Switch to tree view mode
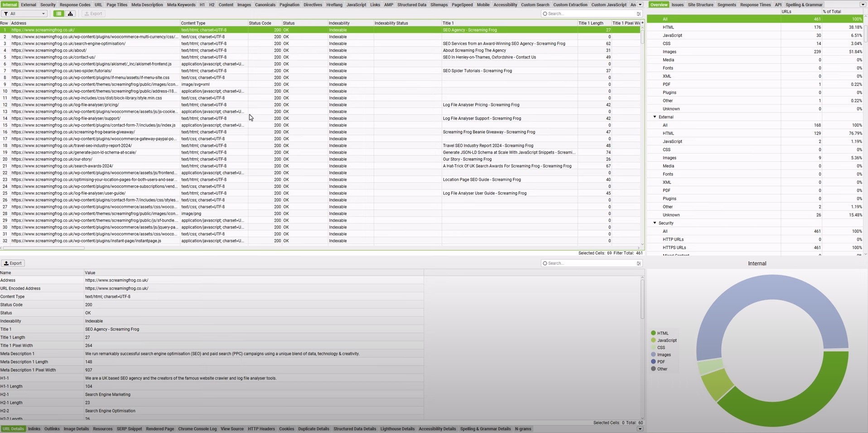 tap(70, 14)
